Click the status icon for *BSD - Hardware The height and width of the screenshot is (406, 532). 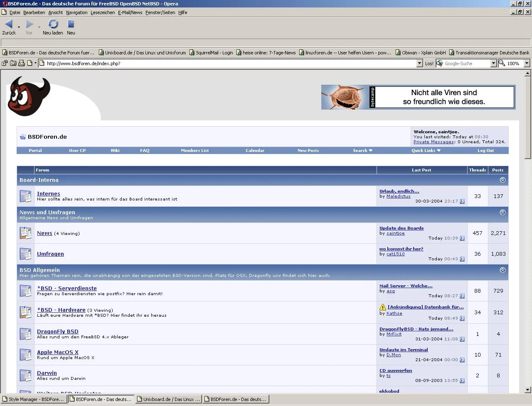pos(25,312)
